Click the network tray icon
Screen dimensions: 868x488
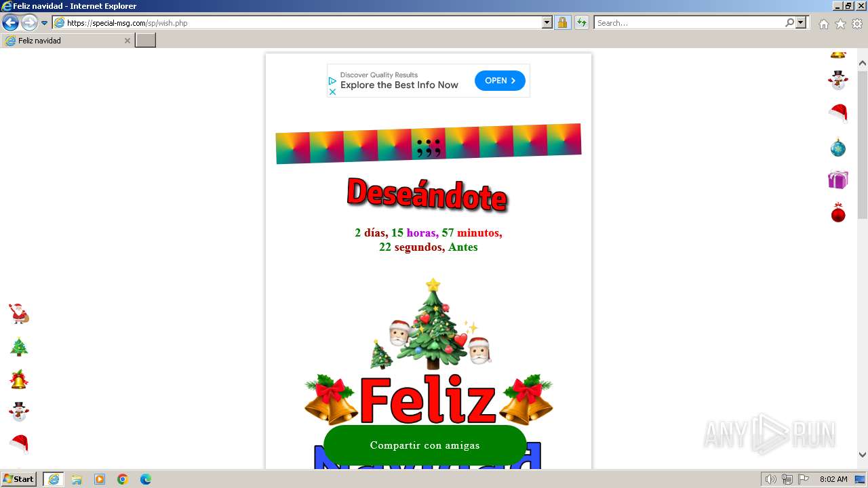click(787, 479)
